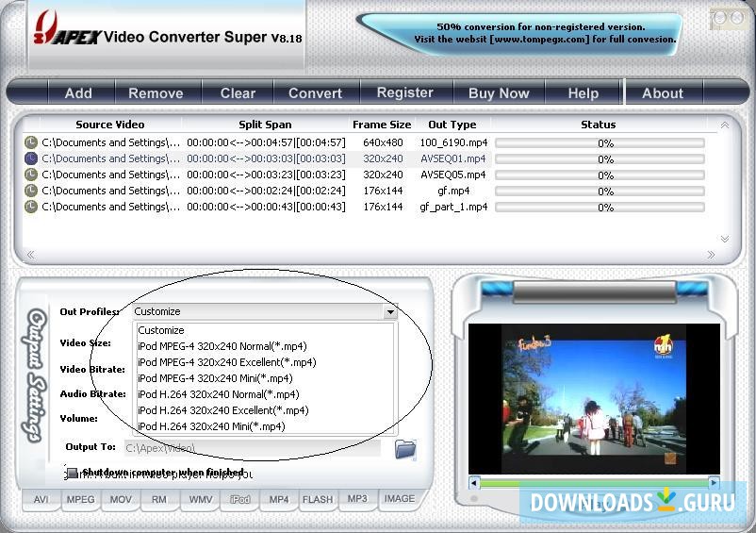Click list scroll-down chevron icon
This screenshot has height=533, width=756.
pos(725,239)
